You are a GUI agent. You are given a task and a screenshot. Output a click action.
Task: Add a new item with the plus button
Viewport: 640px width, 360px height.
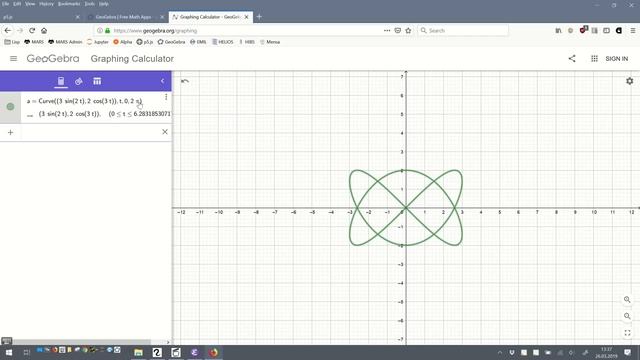(x=11, y=132)
